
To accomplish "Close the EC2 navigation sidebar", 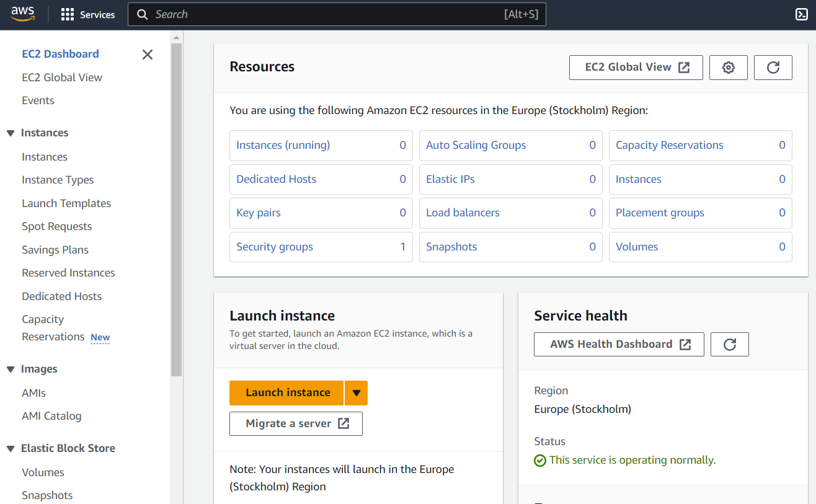I will pos(148,55).
